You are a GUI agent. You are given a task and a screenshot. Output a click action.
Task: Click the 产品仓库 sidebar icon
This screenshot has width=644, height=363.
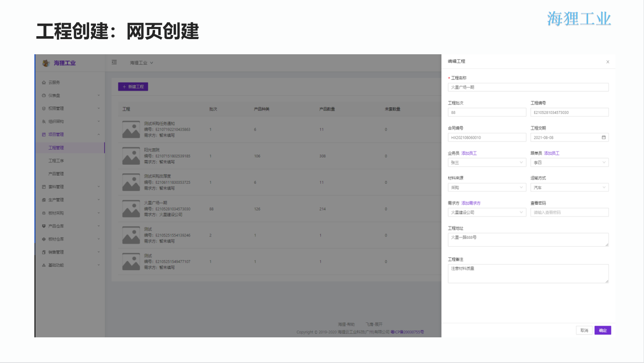(44, 226)
